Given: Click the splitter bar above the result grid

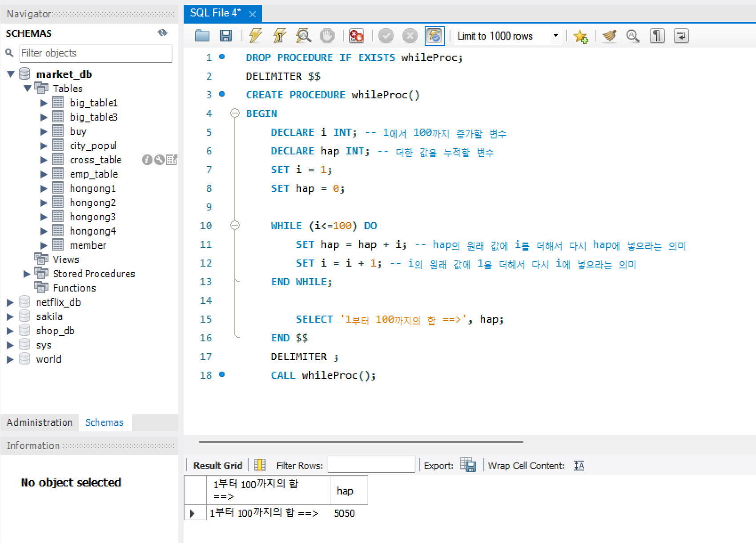Looking at the screenshot, I should (x=361, y=442).
